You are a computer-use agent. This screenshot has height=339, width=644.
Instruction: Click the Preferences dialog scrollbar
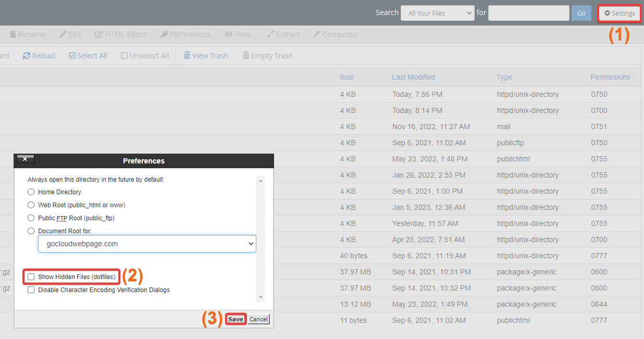pos(262,238)
